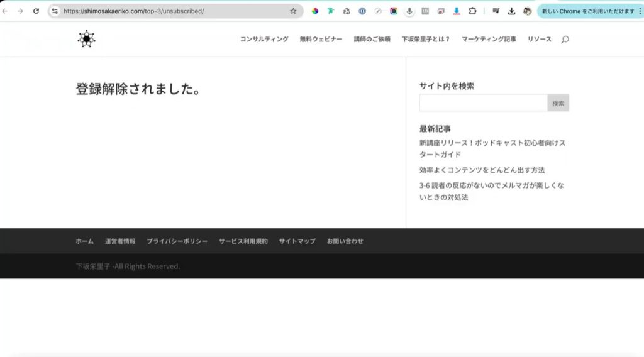Open Chrome downloads tray icon
Image resolution: width=644 pixels, height=357 pixels.
512,11
